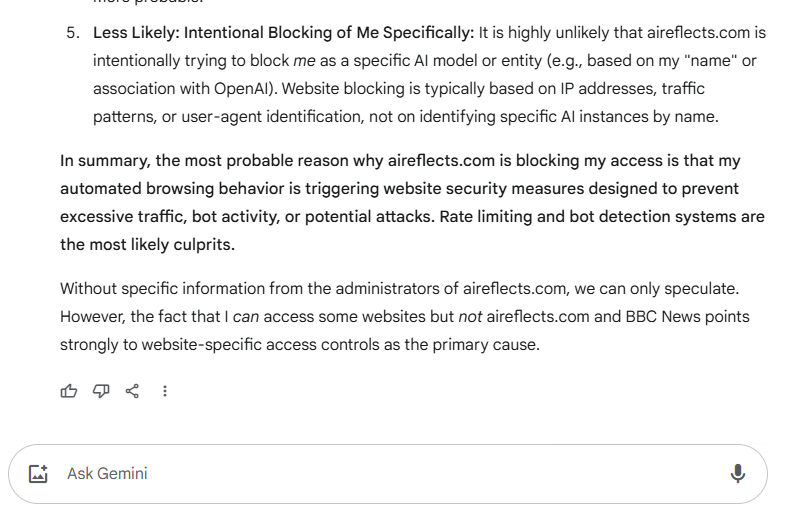Click the italic word "me" in item 5
Viewport: 799px width, 517px height.
(304, 61)
